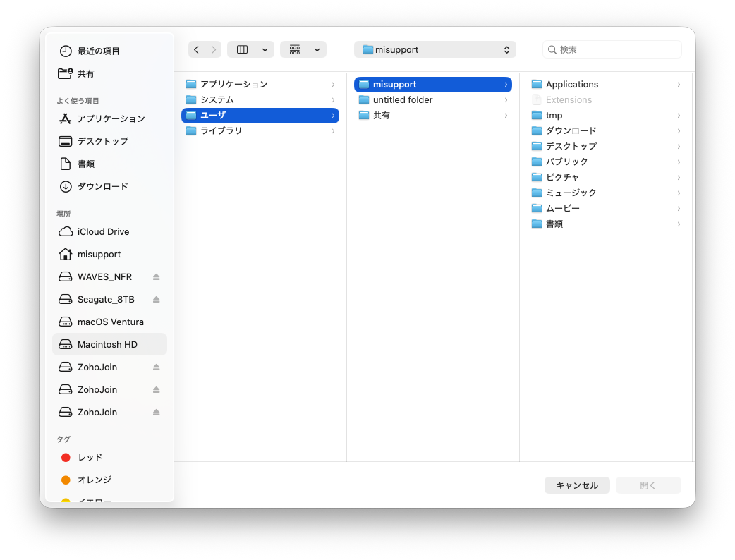The width and height of the screenshot is (735, 560).
Task: Eject the WAVES_NFR volume
Action: pyautogui.click(x=157, y=276)
